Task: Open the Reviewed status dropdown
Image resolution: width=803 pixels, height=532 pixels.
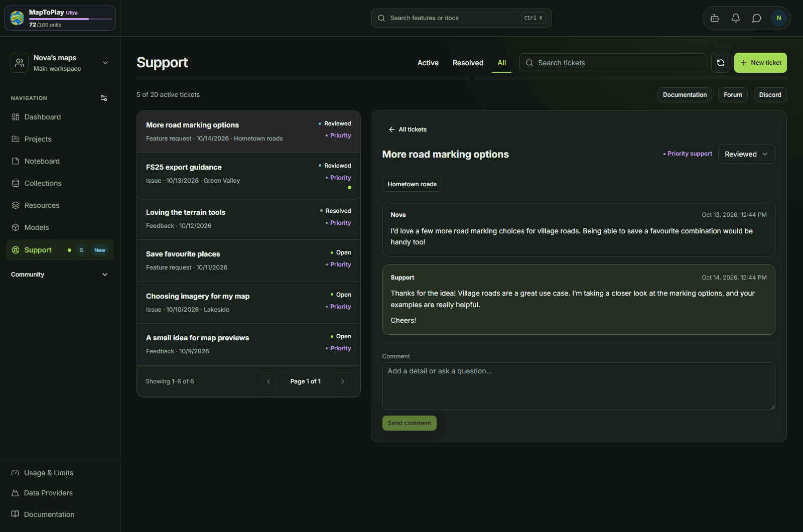Action: point(746,154)
